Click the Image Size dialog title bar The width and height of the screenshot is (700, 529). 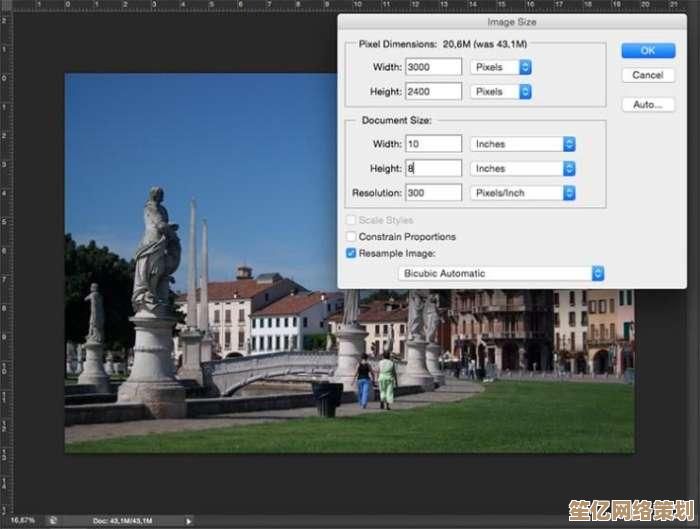point(512,22)
